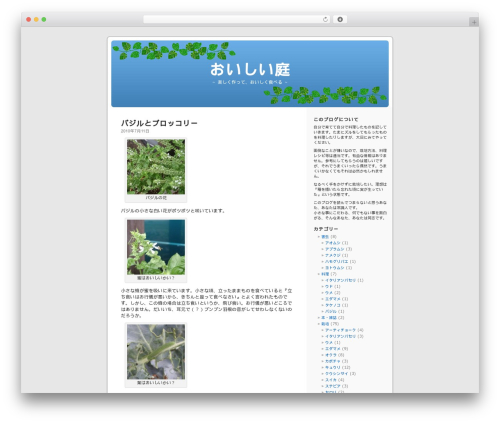Open the ヨトウムシ (1) category
Screen dimensions: 500x423
coord(335,268)
